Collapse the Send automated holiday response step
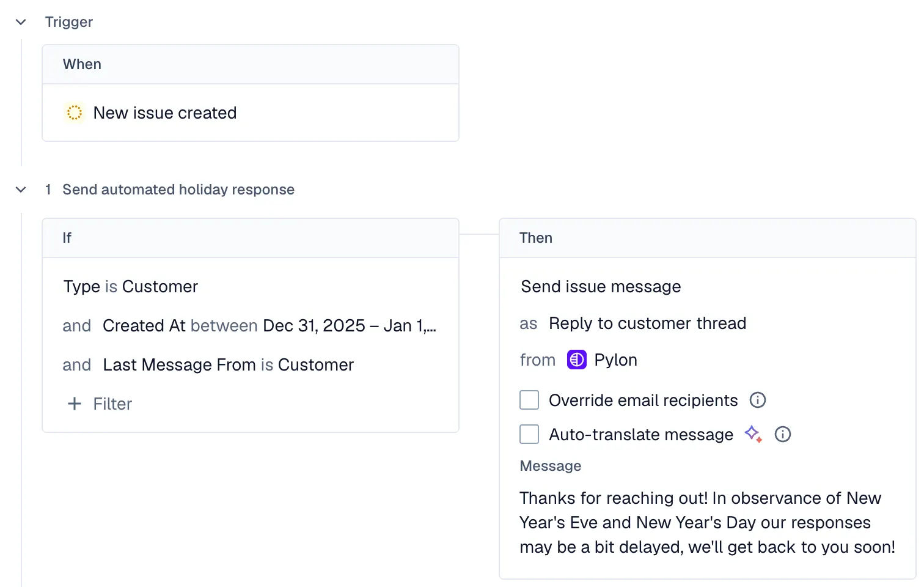The width and height of the screenshot is (924, 587). (x=21, y=190)
